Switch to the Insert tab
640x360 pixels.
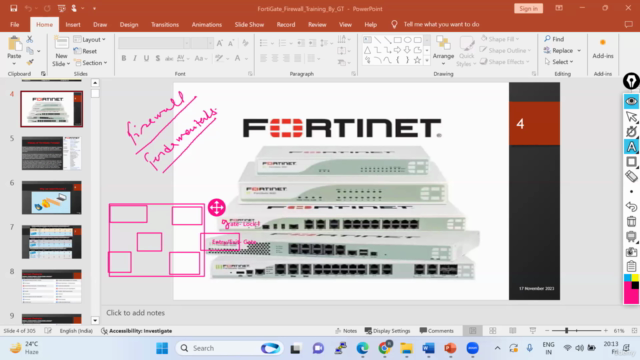73,24
